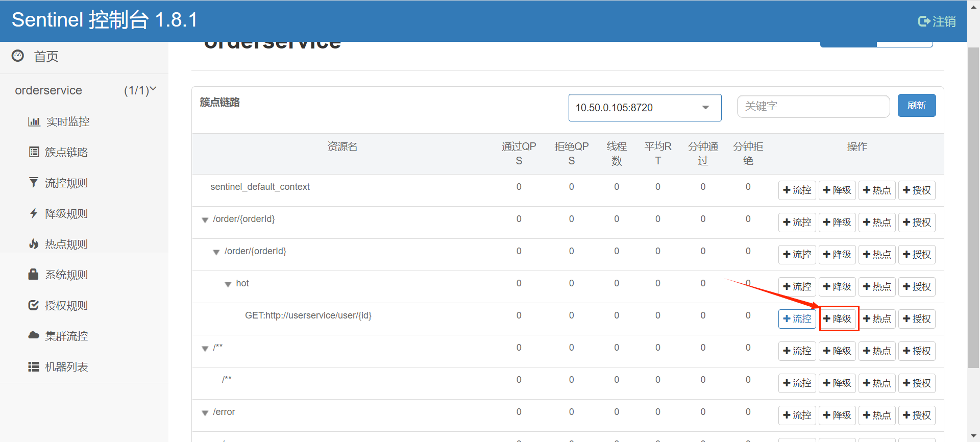Add 授权 rule for sentinel_default_context
980x442 pixels.
click(x=917, y=190)
